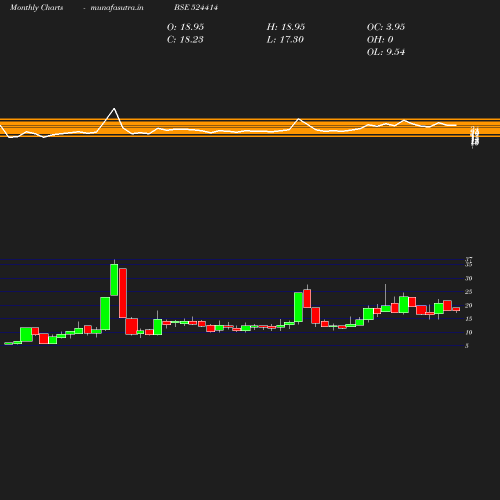Viewport: 500px width, 500px height.
Task: Click the first small green candle at far left
Action: coord(9,343)
